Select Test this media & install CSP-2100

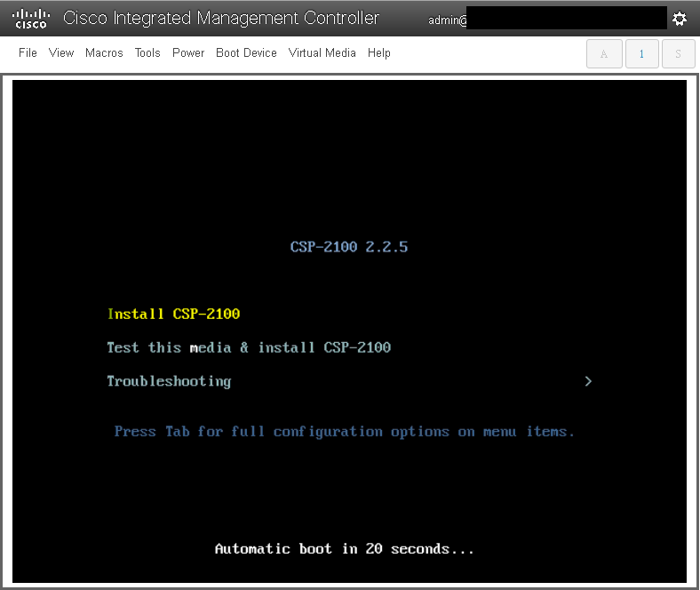249,347
